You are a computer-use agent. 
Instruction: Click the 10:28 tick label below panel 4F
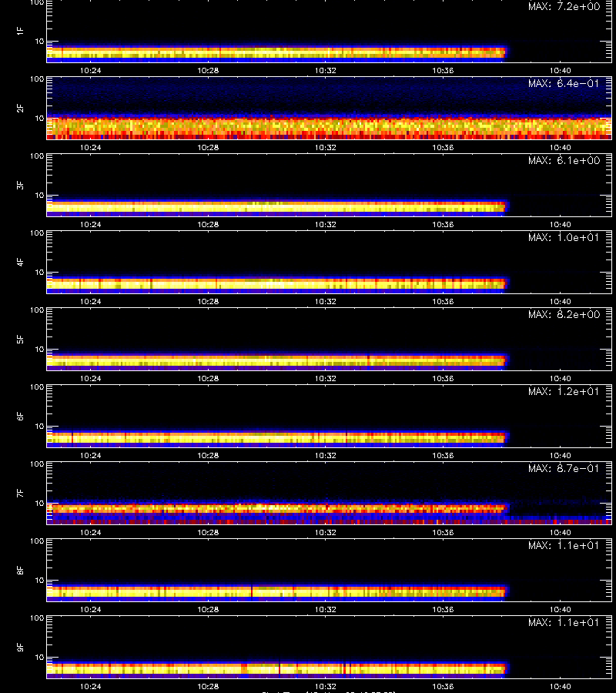pyautogui.click(x=208, y=301)
